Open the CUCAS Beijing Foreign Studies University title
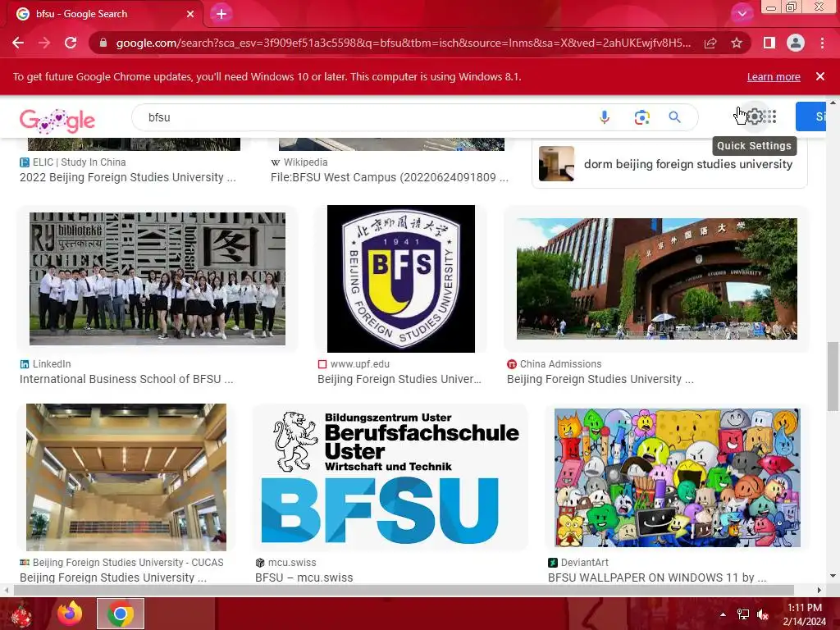 (113, 577)
